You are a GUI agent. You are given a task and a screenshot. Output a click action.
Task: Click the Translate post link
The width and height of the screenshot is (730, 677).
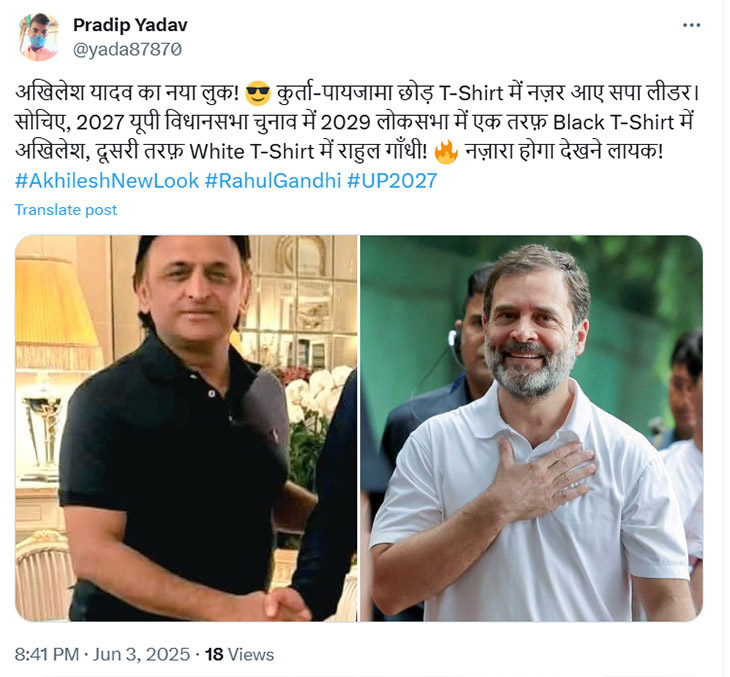click(65, 210)
